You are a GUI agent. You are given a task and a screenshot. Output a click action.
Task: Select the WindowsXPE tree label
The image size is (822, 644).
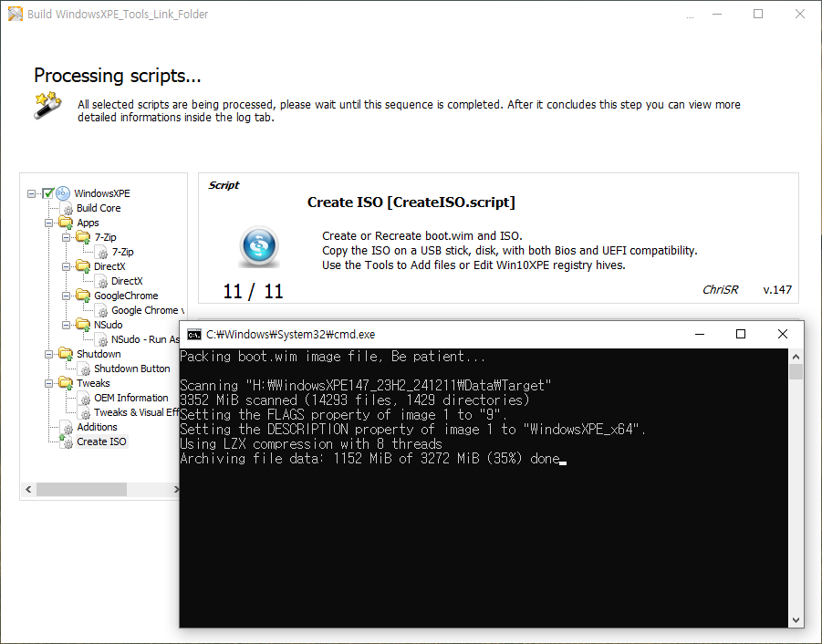tap(101, 193)
